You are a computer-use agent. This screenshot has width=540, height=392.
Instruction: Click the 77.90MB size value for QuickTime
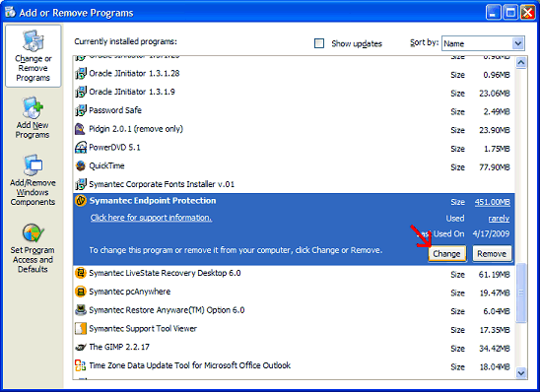[x=495, y=167]
